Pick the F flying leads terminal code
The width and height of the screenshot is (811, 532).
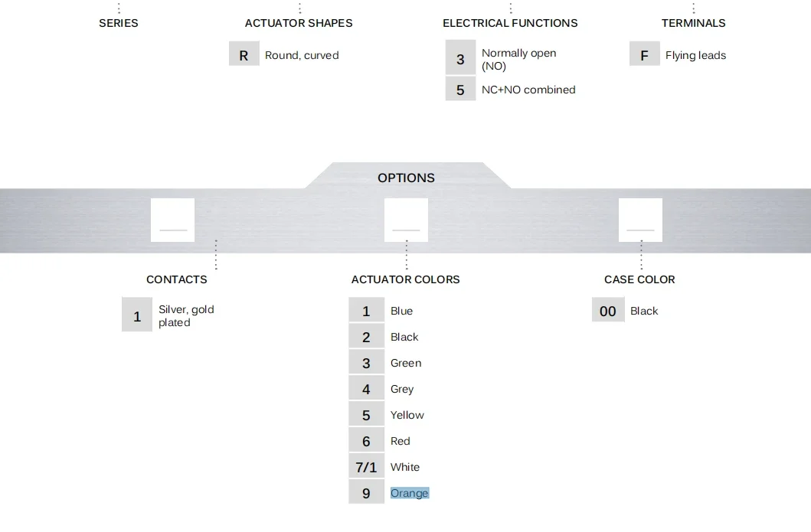click(x=644, y=55)
